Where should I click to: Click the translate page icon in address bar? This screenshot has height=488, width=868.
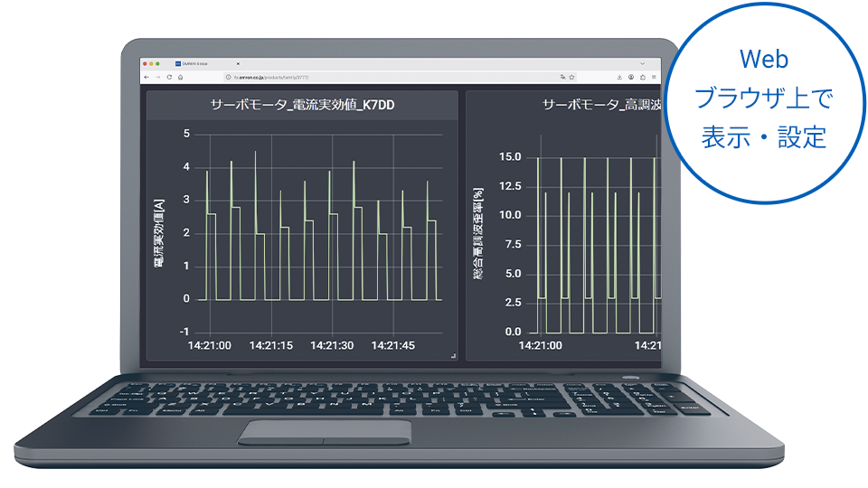click(x=563, y=78)
